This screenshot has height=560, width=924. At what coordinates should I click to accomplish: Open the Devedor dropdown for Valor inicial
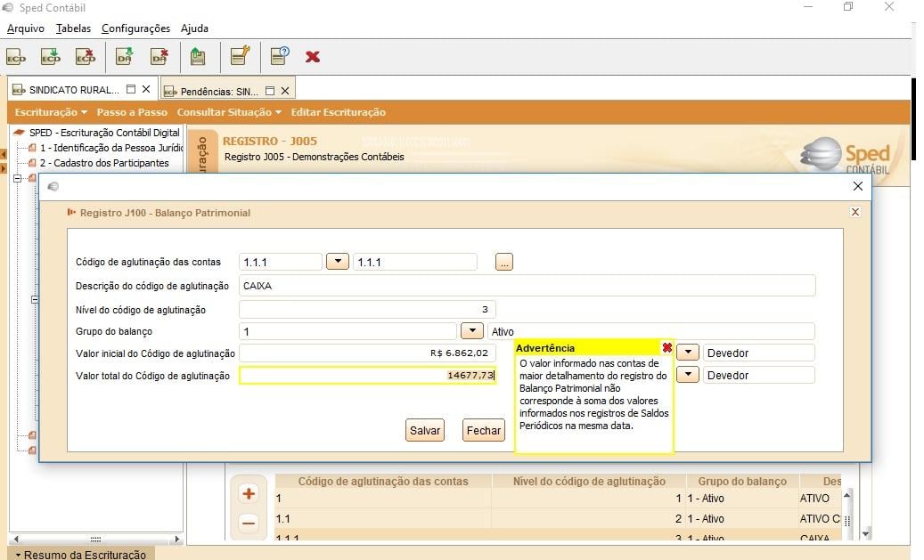pyautogui.click(x=688, y=353)
